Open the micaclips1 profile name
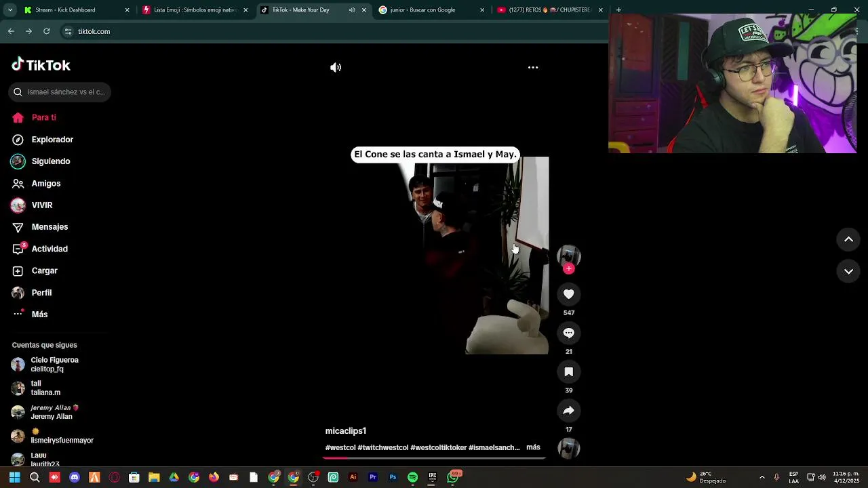 pyautogui.click(x=346, y=431)
